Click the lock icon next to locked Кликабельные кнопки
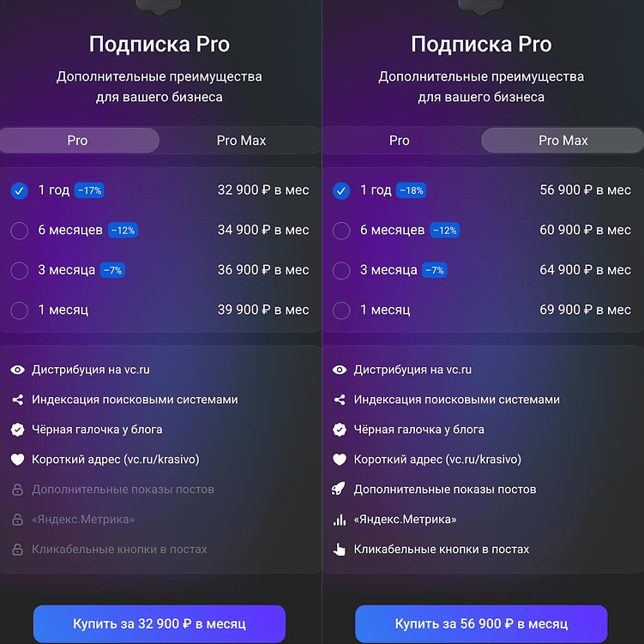This screenshot has height=644, width=644. tap(17, 550)
